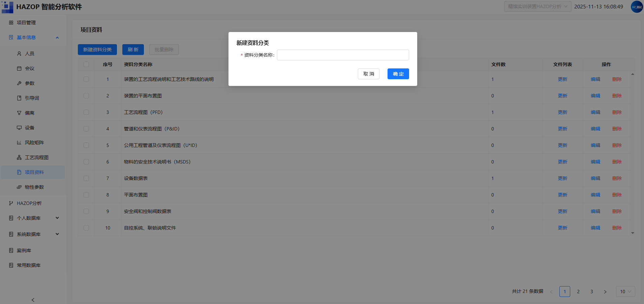The height and width of the screenshot is (304, 644).
Task: Click the HAZOP分析 branch icon
Action: pyautogui.click(x=11, y=203)
